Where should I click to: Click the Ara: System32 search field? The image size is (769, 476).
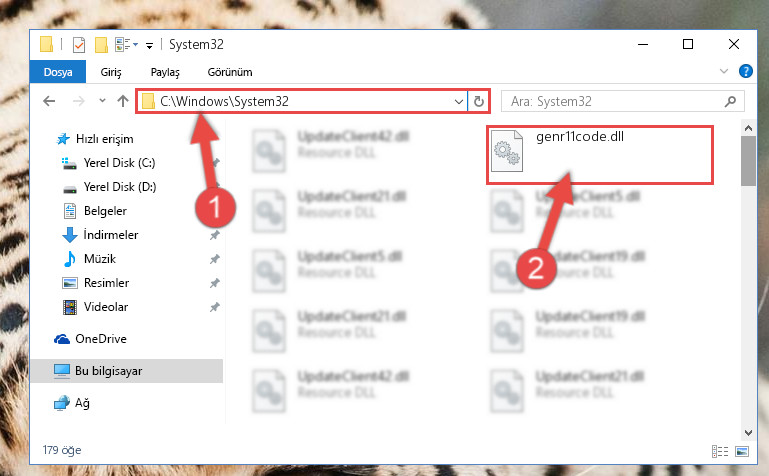tap(613, 101)
